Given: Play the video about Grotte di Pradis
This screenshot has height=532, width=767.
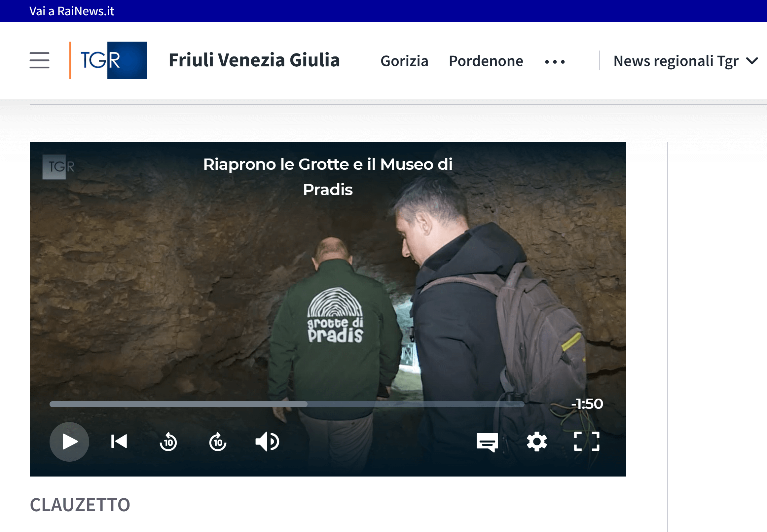Looking at the screenshot, I should 69,442.
